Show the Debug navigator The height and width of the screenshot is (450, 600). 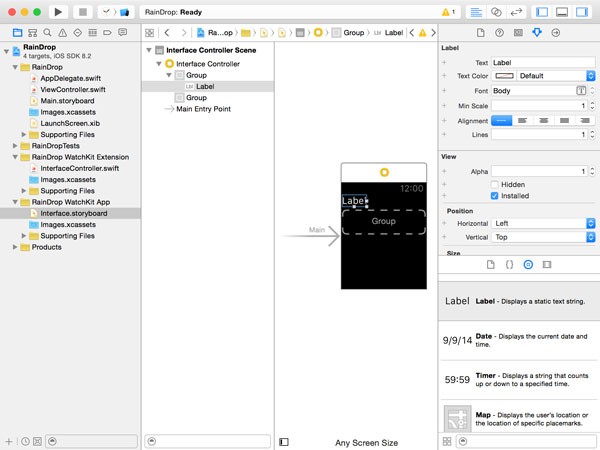(x=92, y=33)
